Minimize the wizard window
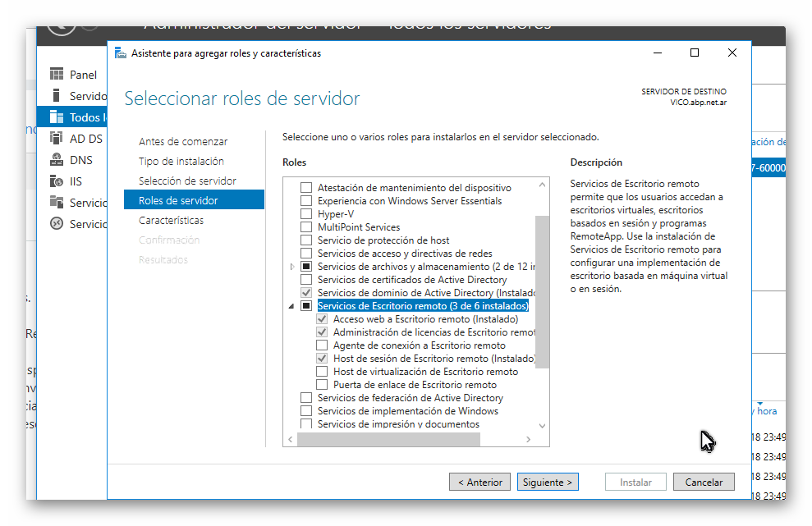Viewport: 812px width, 526px height. tap(658, 53)
